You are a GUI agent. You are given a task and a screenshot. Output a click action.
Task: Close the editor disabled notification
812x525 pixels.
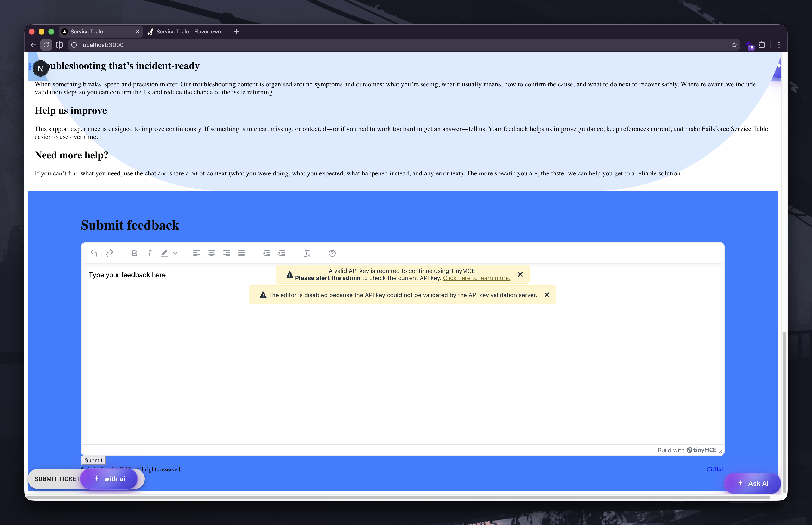547,295
